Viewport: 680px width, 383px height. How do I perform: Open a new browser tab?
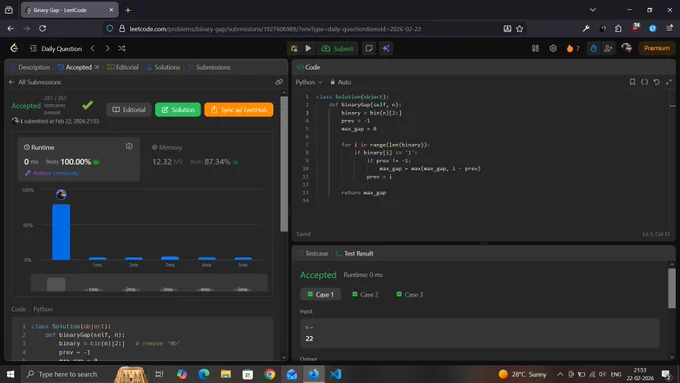[128, 10]
